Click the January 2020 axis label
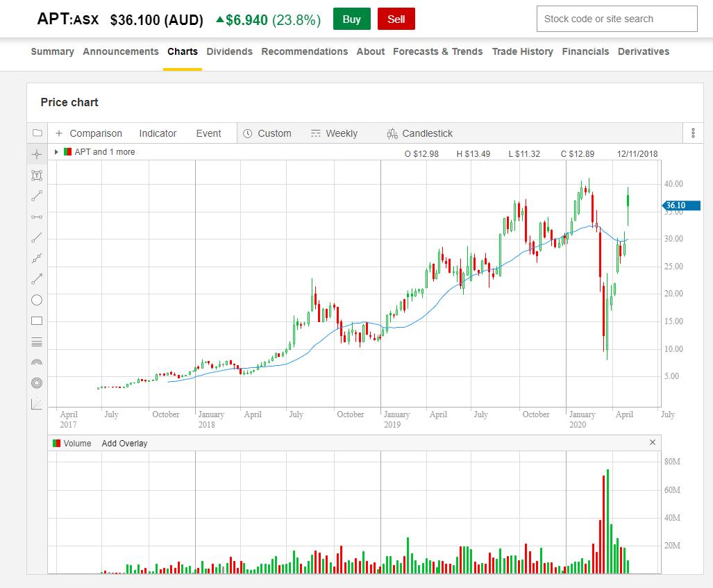Viewport: 713px width, 588px height. pos(582,419)
